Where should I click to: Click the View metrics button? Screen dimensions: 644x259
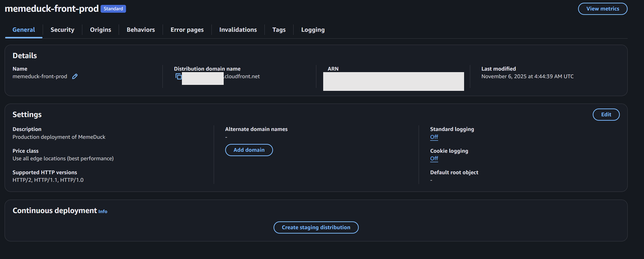click(603, 9)
